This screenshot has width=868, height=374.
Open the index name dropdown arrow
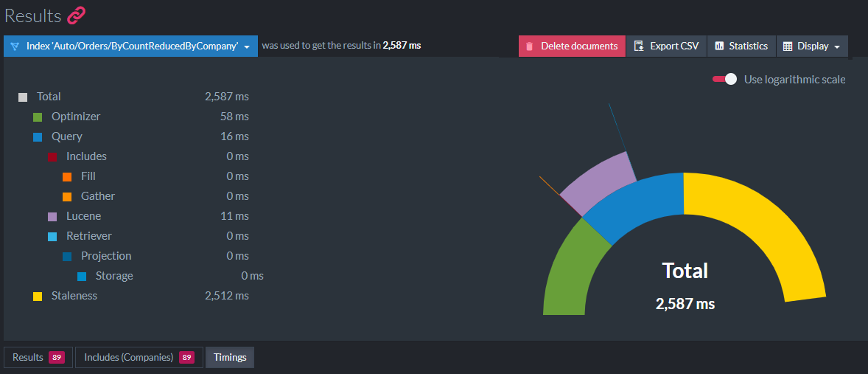click(x=247, y=46)
